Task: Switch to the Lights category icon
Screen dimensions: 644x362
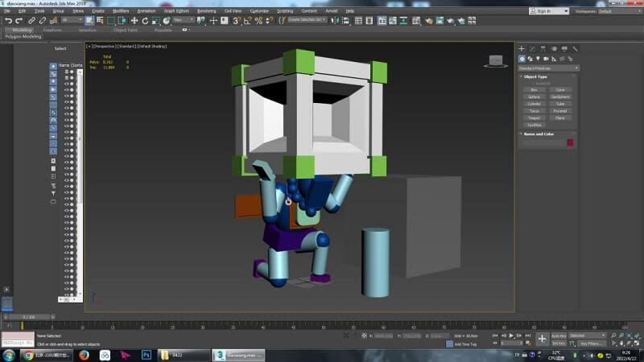Action: coord(539,58)
